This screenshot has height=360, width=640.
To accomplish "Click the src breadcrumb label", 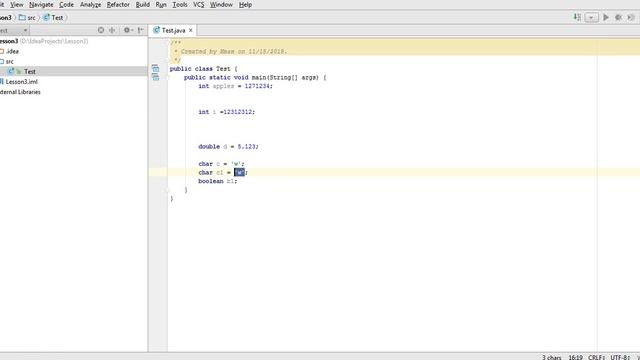I will [x=31, y=18].
